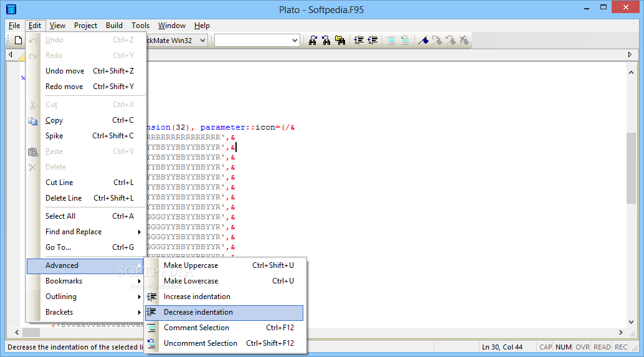Viewport: 644px width, 357px height.
Task: Click the Previous bookmark toolbar icon
Action: 450,40
